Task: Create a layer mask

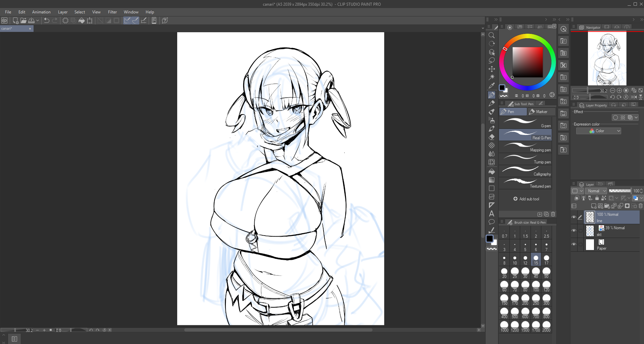Action: tap(627, 206)
